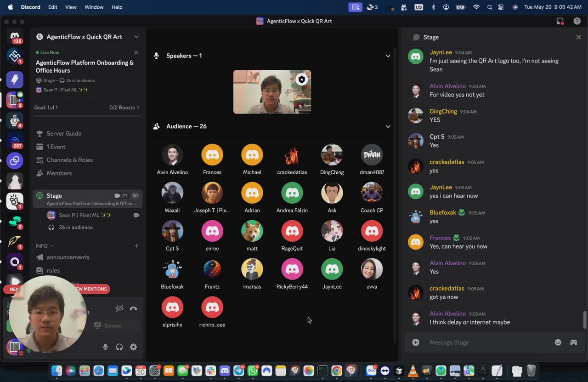Open the Discord help question icon
The image size is (588, 382).
pyautogui.click(x=577, y=21)
